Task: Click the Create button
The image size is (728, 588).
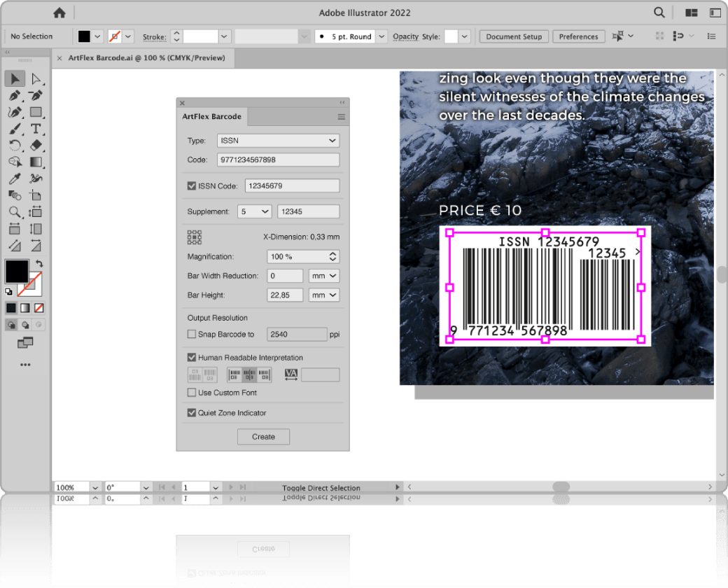Action: (x=263, y=437)
